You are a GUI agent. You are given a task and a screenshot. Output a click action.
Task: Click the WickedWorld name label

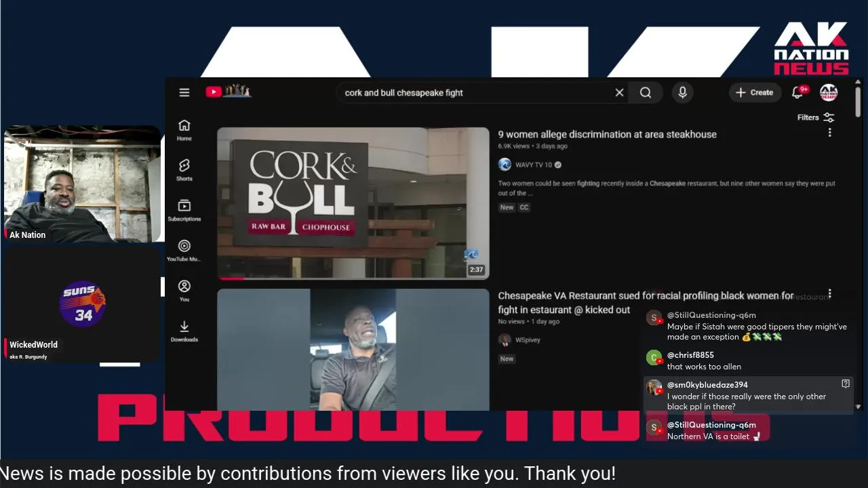click(x=33, y=344)
